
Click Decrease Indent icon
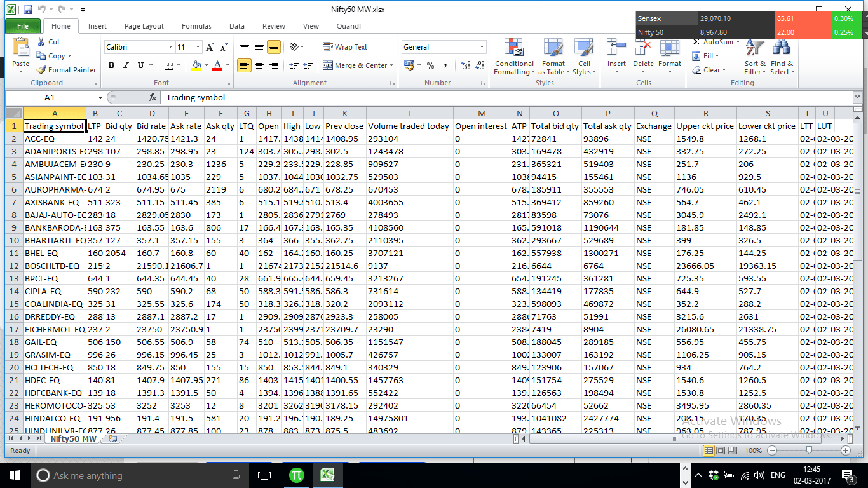[294, 65]
